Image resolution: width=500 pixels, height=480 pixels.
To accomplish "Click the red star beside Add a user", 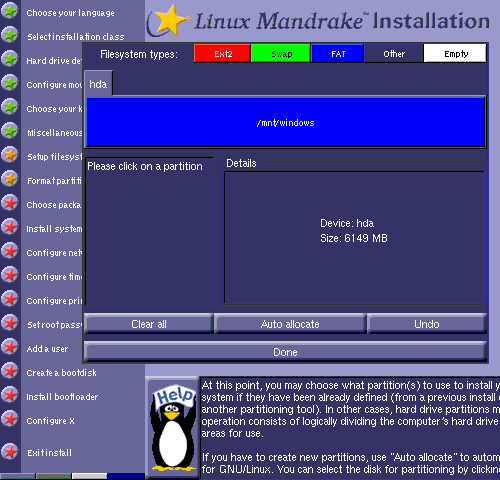I will point(10,347).
